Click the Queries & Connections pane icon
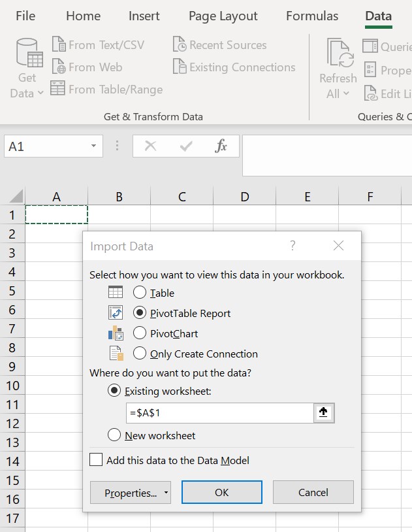The image size is (412, 532). tap(370, 46)
